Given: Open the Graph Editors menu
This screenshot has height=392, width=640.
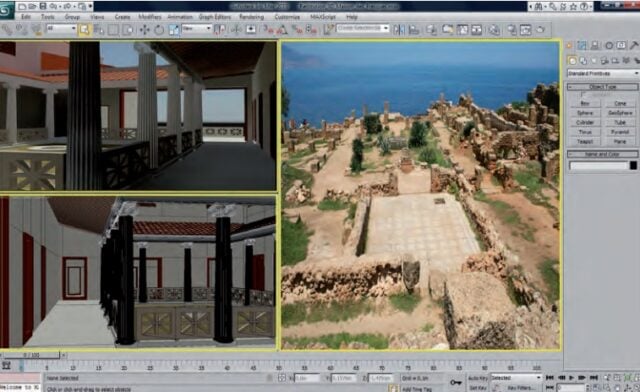Looking at the screenshot, I should point(215,17).
